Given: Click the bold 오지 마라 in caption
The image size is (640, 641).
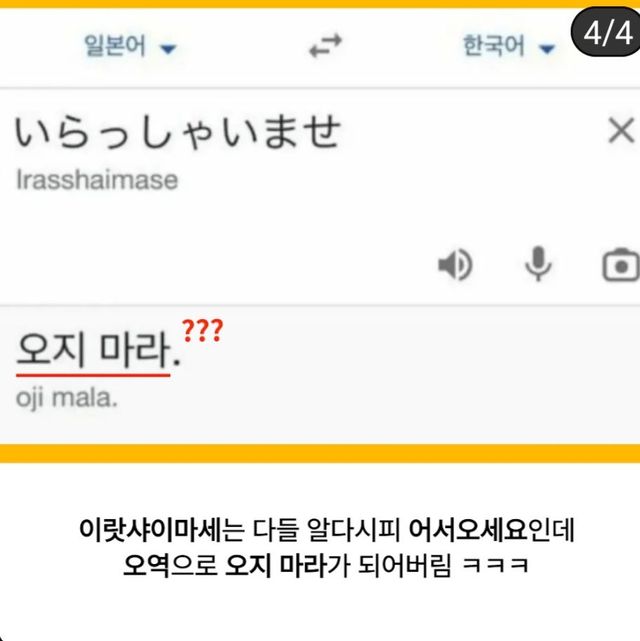Looking at the screenshot, I should point(276,566).
